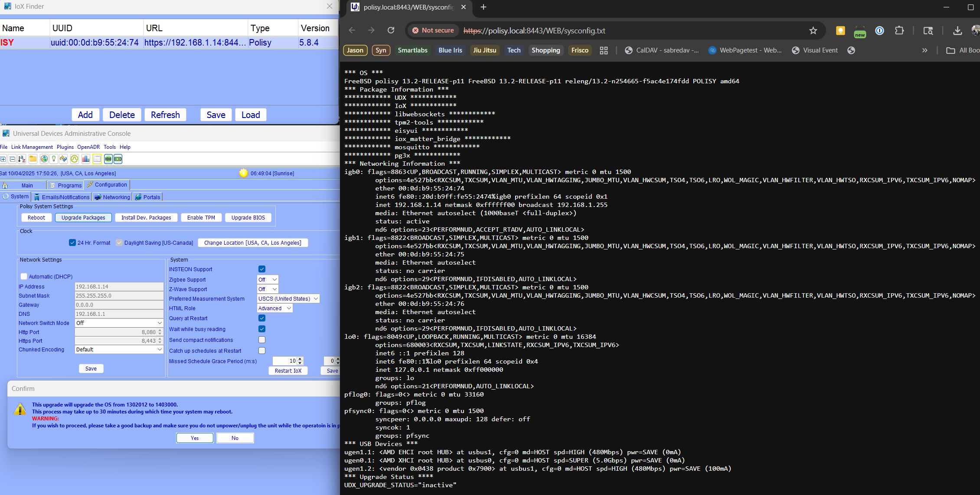The image size is (980, 495).
Task: Click the yellow folder toolbar icon
Action: coord(33,159)
